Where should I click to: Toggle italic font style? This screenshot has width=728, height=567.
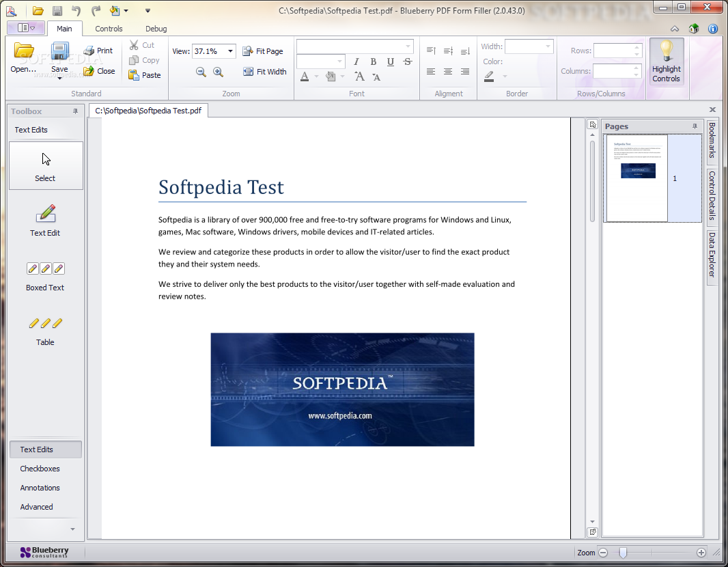pos(356,61)
